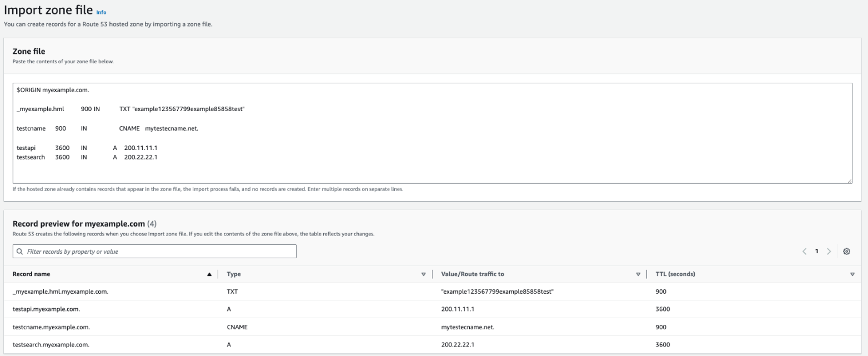Click value mytestecname.net. in table

point(468,327)
